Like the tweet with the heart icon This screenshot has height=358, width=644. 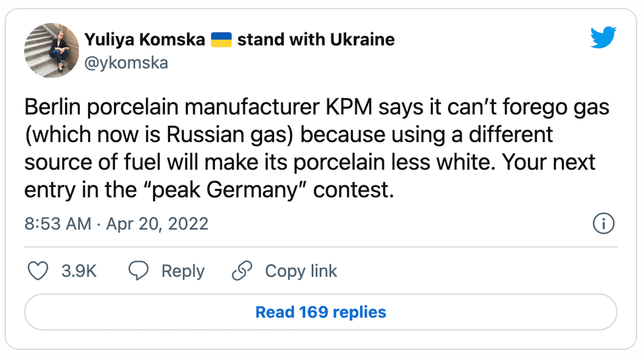click(38, 271)
